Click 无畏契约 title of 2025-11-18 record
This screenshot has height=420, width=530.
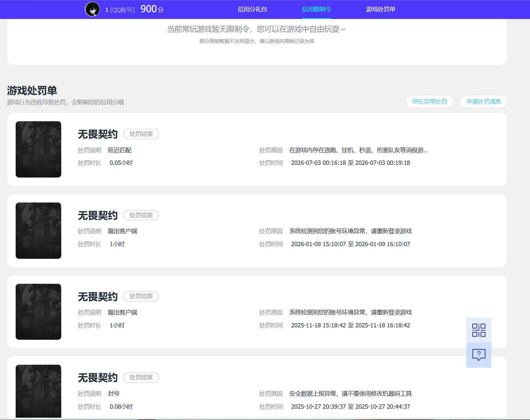pos(98,297)
